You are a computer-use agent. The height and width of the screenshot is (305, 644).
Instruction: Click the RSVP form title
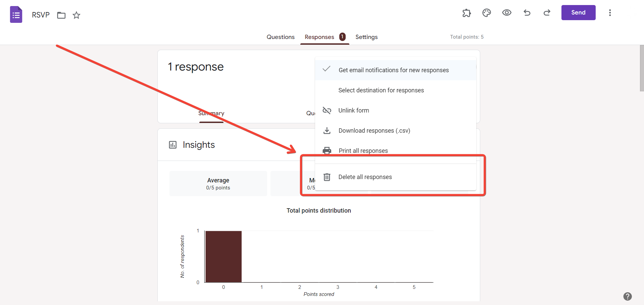pyautogui.click(x=41, y=15)
